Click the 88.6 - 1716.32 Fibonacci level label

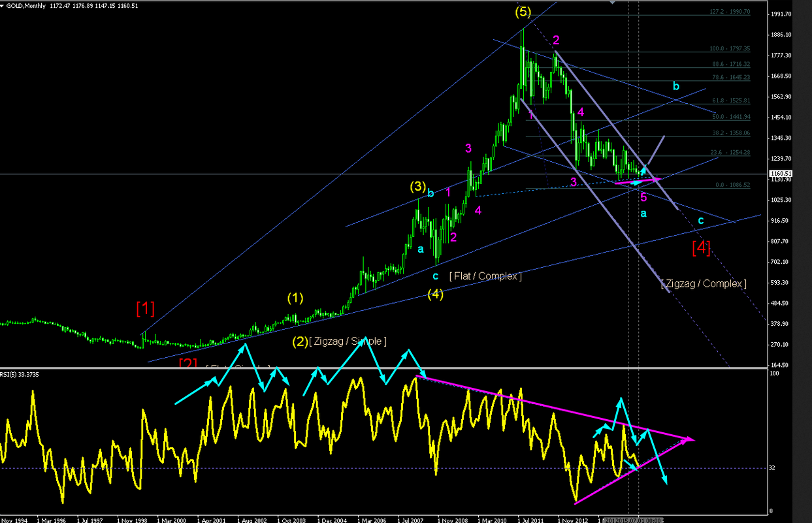coord(730,64)
